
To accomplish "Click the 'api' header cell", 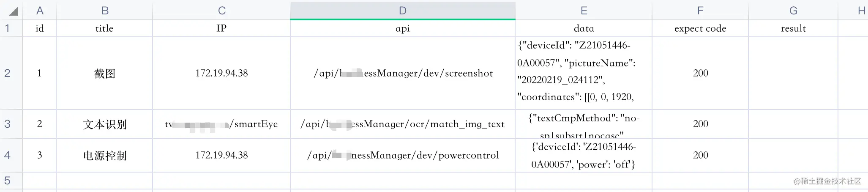I will 403,28.
